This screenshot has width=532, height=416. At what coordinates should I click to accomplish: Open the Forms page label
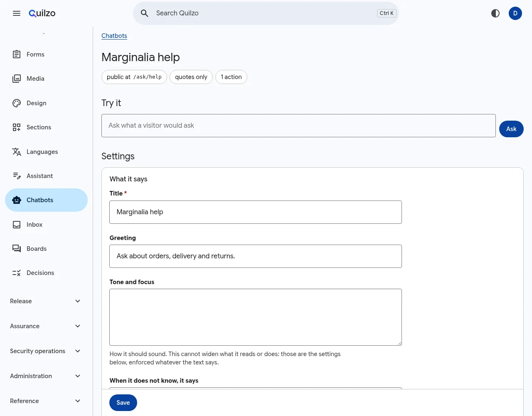pos(35,54)
